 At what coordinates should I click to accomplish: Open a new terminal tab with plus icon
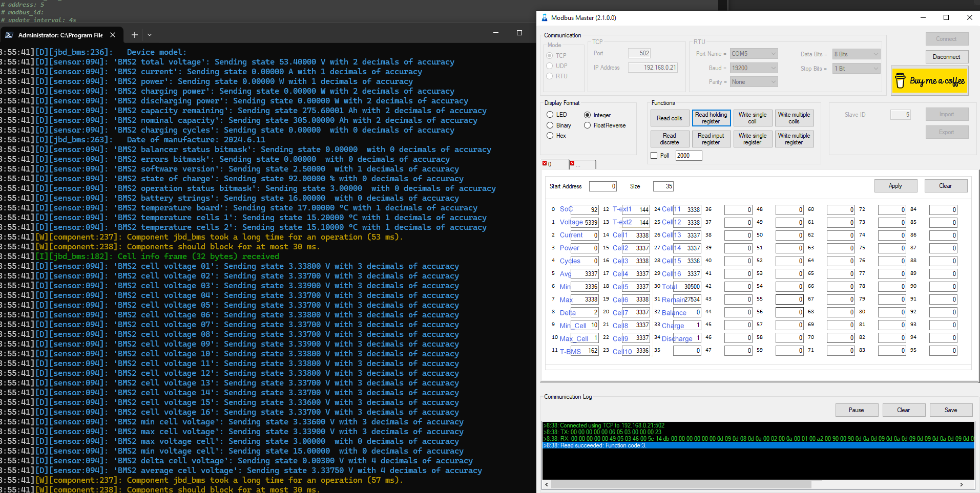[134, 35]
